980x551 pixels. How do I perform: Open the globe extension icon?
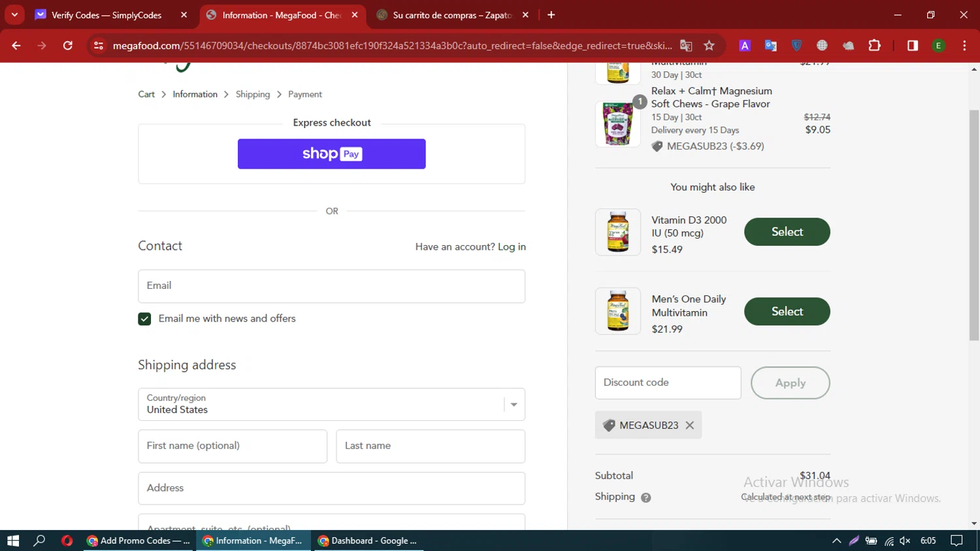[822, 46]
